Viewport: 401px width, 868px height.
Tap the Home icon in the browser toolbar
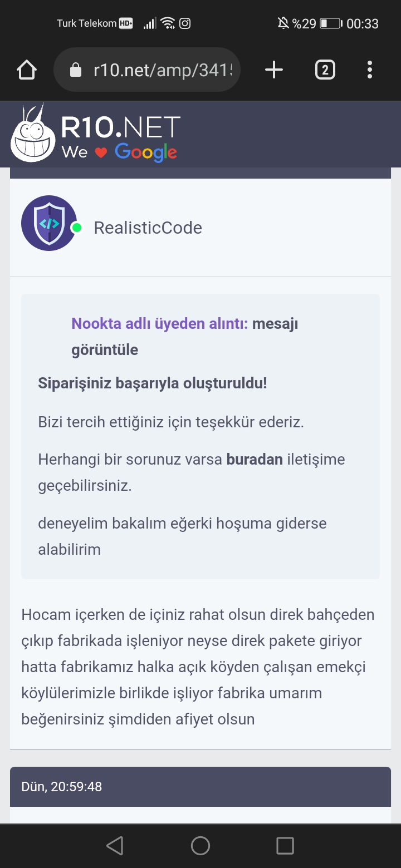coord(26,70)
